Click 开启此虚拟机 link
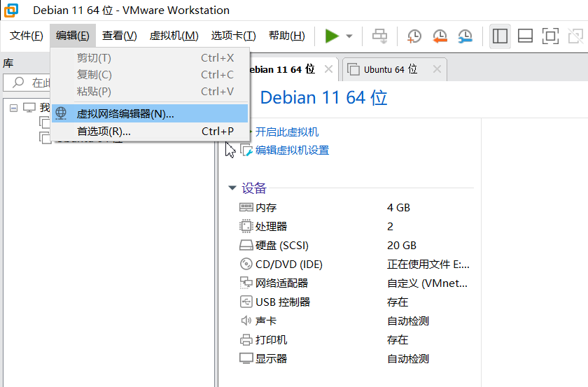 (x=287, y=132)
